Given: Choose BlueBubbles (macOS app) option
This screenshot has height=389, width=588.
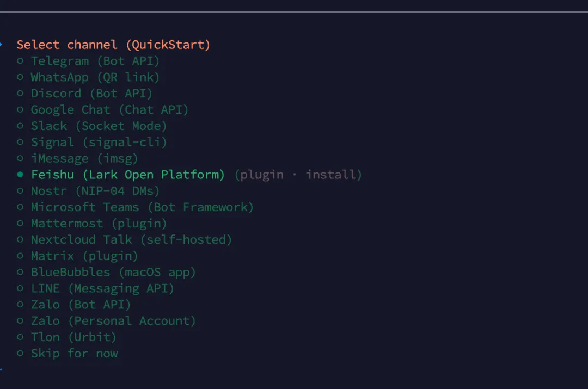Looking at the screenshot, I should tap(113, 272).
